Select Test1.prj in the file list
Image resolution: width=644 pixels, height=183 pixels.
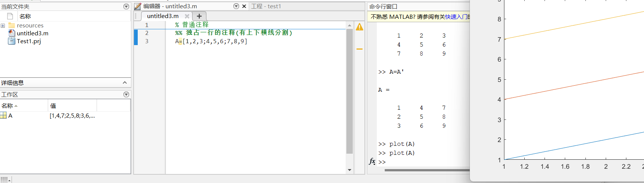(29, 41)
